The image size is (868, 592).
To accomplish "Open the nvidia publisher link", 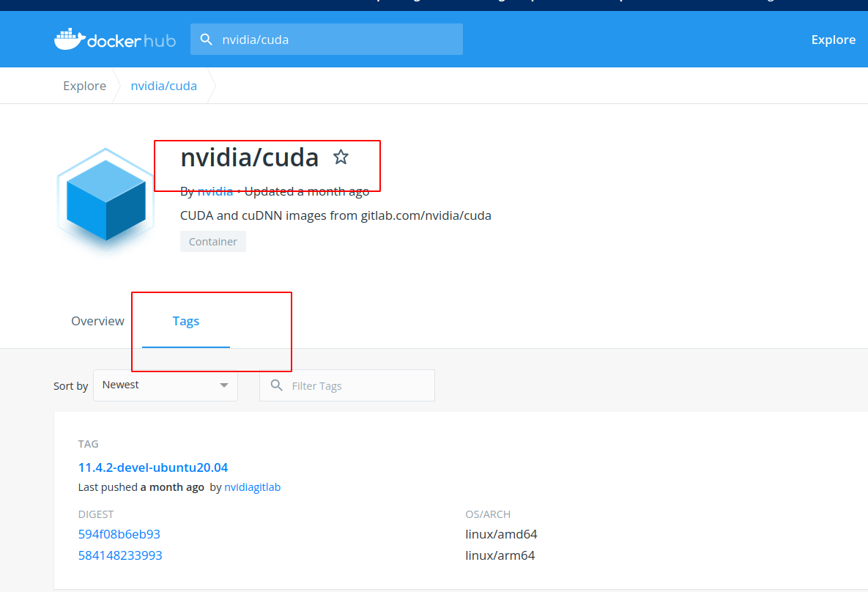I will tap(215, 192).
